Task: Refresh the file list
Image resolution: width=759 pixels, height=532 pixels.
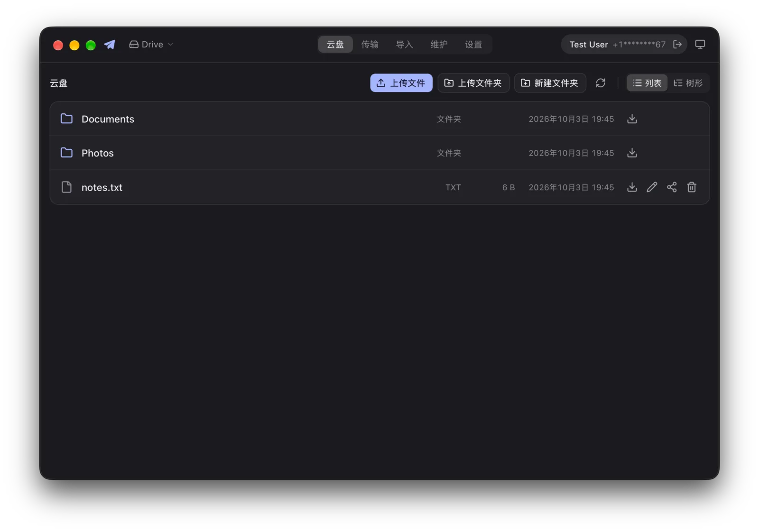Action: 601,83
